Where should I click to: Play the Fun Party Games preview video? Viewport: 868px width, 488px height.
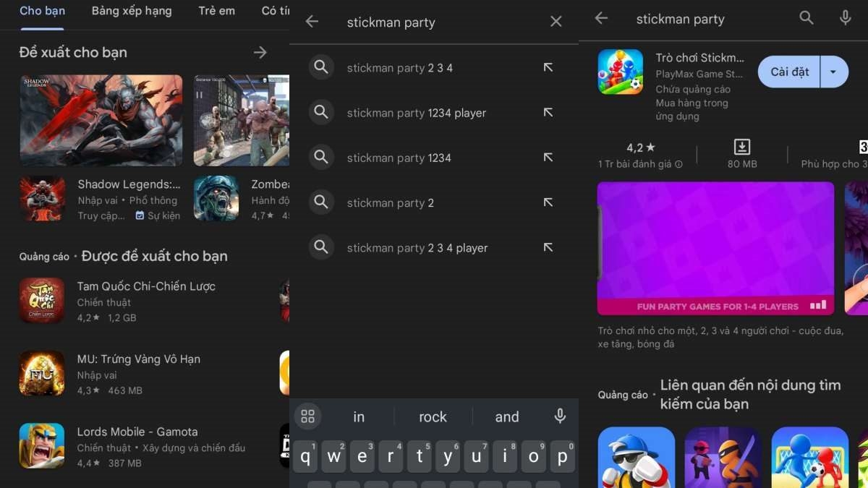click(715, 248)
